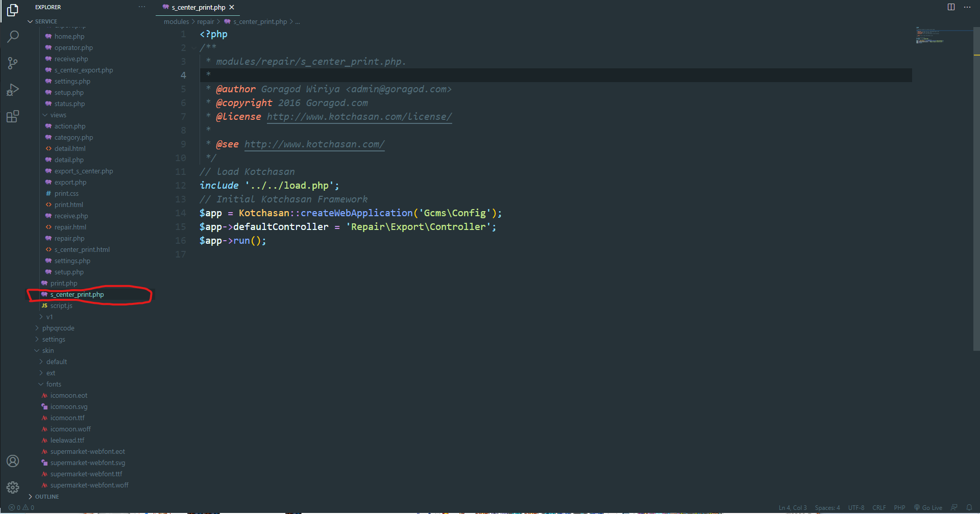Click the feedback icon in status bar
Viewport: 980px width, 514px height.
(x=954, y=508)
